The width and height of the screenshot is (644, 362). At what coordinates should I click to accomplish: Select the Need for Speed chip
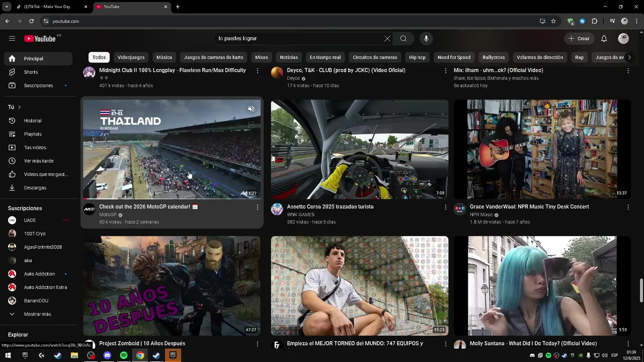(x=454, y=57)
